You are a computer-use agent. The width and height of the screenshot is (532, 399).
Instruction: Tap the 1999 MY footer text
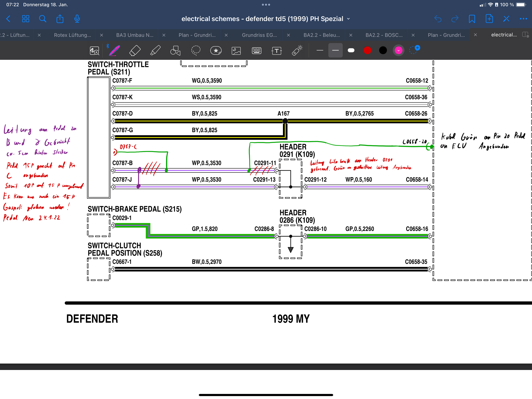click(x=291, y=319)
